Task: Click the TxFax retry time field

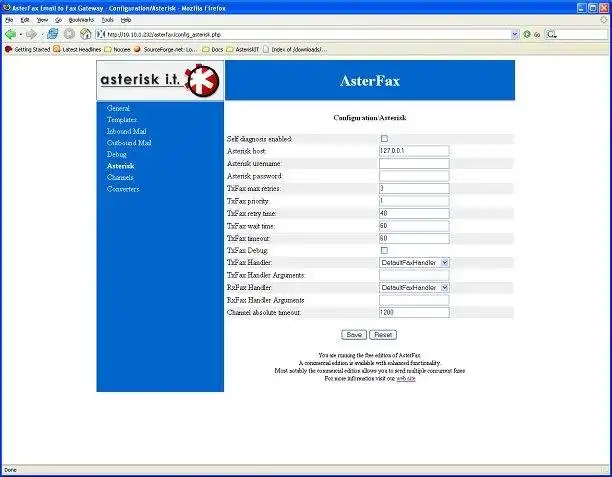Action: point(414,213)
